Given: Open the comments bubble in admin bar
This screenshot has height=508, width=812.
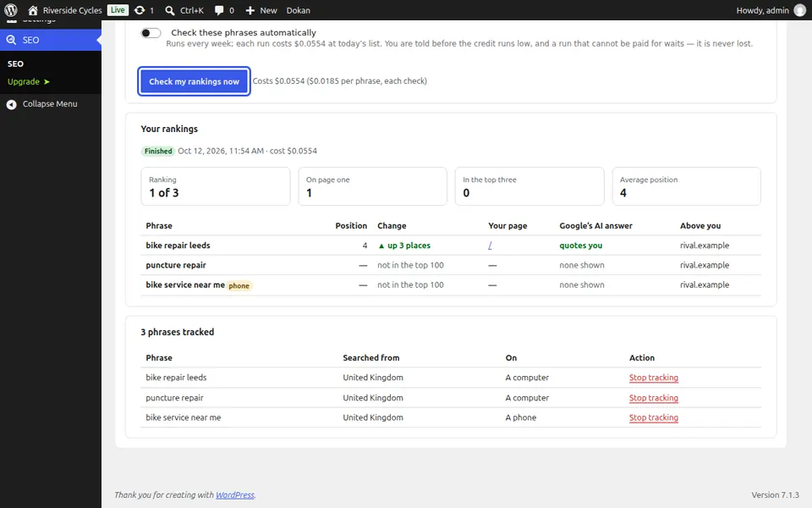Looking at the screenshot, I should (224, 10).
